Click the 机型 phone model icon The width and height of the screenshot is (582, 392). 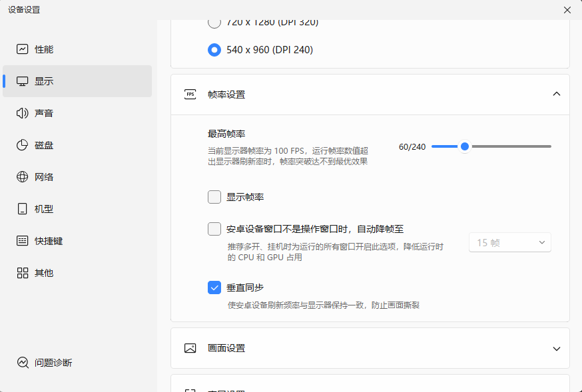(x=23, y=209)
